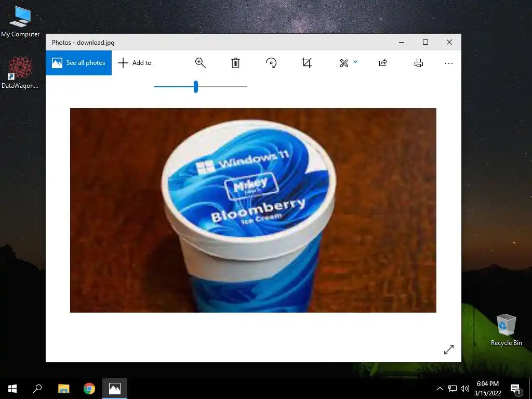
Task: Open the See more ellipsis menu
Action: [x=448, y=63]
